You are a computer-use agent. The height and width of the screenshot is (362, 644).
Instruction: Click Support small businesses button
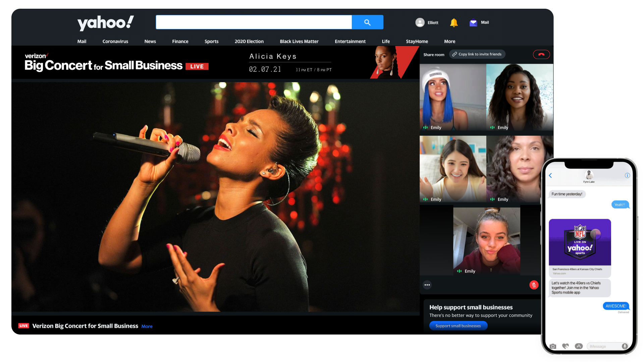(x=458, y=326)
